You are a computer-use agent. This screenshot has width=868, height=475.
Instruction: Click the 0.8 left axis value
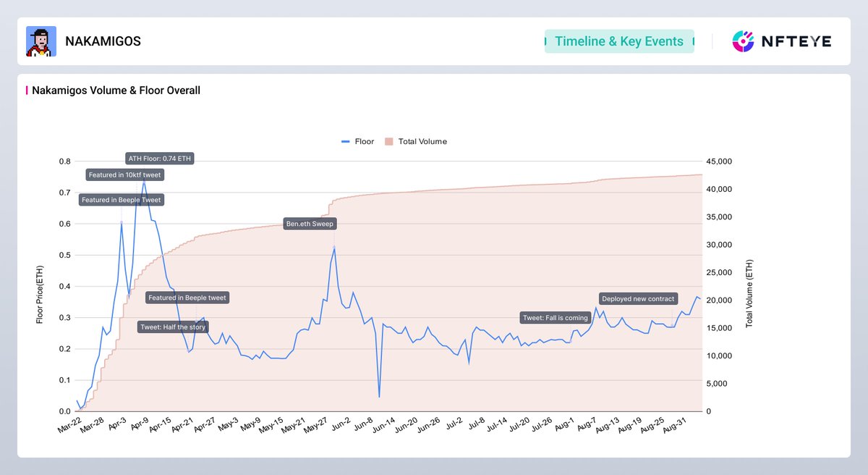click(65, 161)
